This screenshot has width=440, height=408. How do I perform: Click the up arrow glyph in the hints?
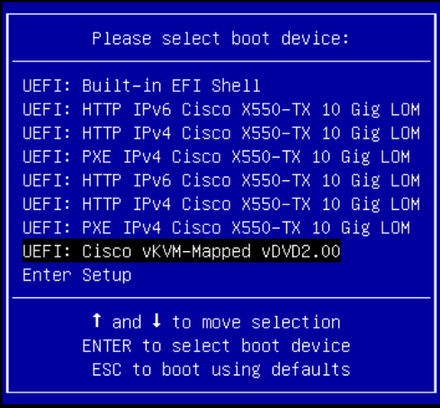pyautogui.click(x=97, y=321)
